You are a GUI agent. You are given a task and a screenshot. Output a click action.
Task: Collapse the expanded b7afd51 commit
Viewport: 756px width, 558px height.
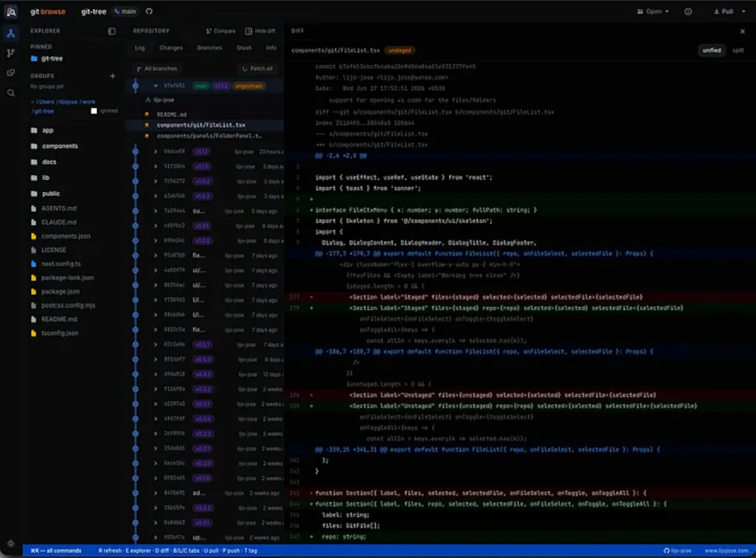click(x=155, y=86)
